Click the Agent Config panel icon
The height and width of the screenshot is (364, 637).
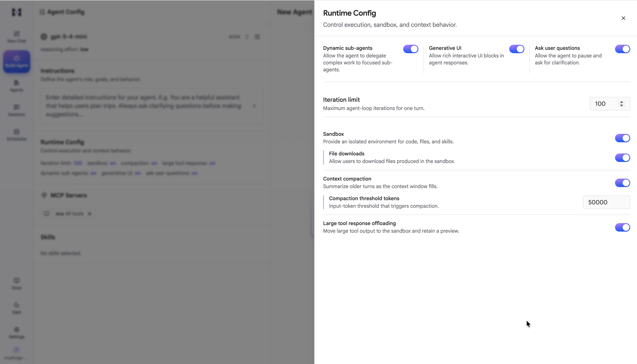pyautogui.click(x=42, y=12)
